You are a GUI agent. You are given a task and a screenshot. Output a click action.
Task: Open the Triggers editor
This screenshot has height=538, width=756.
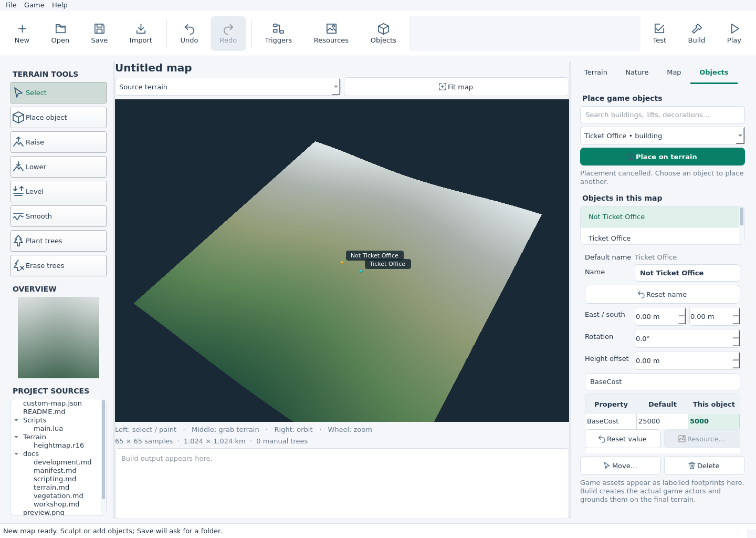pyautogui.click(x=278, y=34)
